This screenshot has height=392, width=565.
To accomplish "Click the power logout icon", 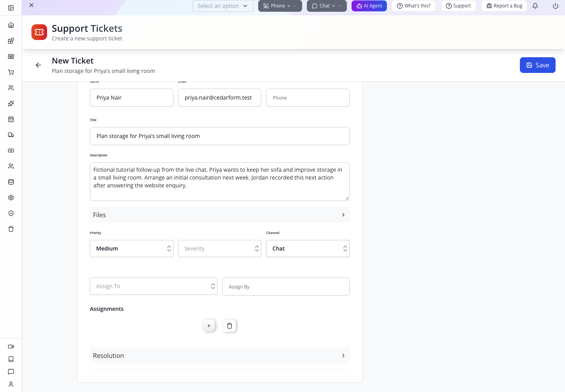I will click(556, 6).
